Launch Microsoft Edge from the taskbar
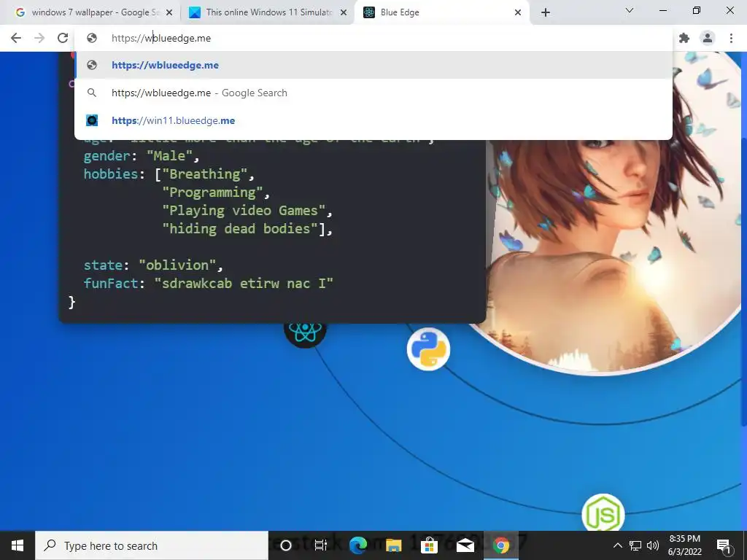 point(358,545)
